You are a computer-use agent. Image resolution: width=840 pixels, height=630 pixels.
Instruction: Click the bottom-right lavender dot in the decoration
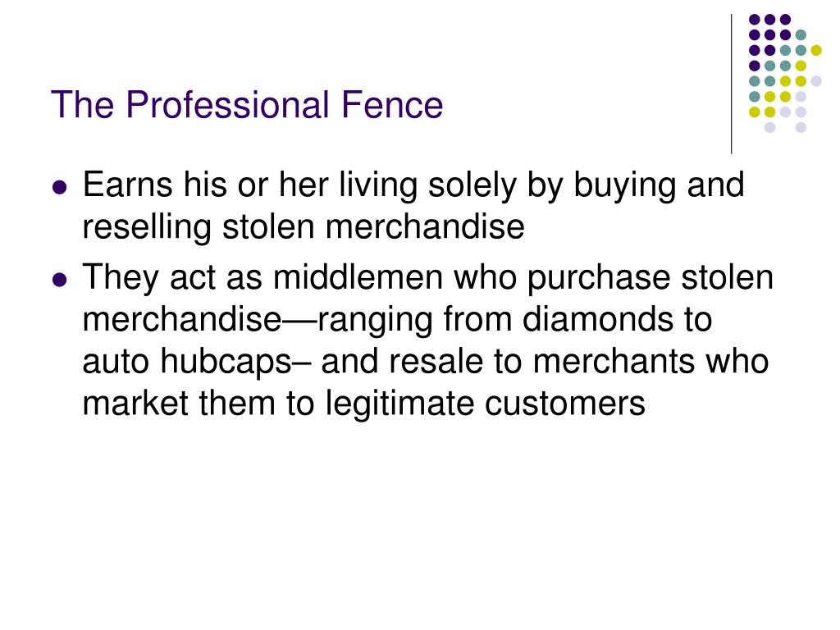click(x=801, y=127)
